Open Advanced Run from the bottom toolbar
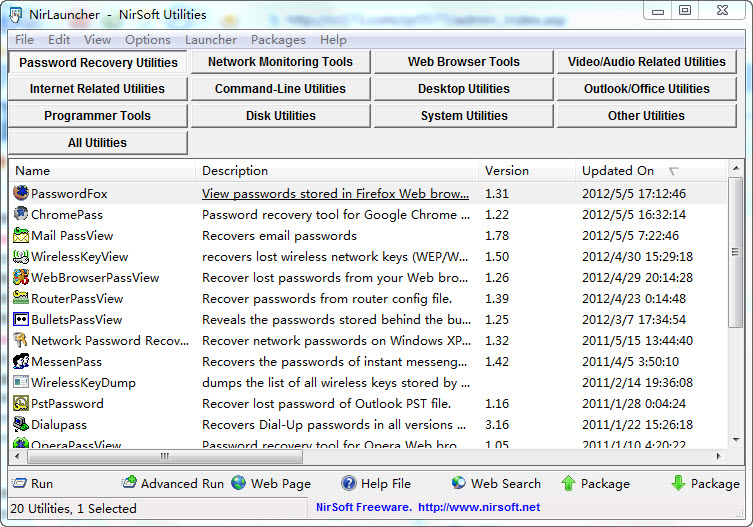 pos(129,483)
